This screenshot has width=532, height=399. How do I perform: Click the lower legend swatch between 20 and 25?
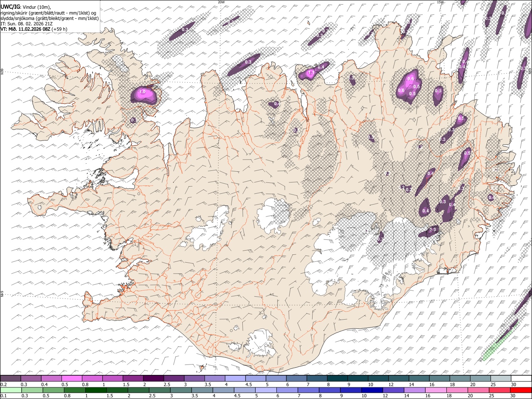point(478,390)
